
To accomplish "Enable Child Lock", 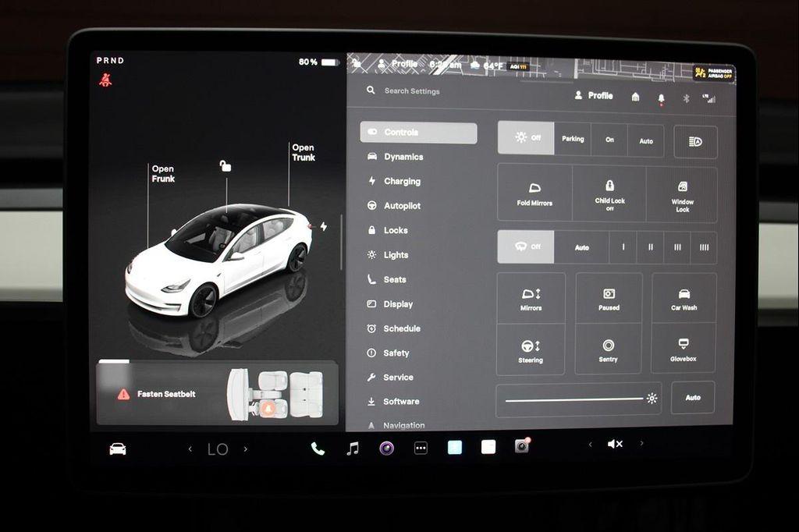I will (x=609, y=194).
